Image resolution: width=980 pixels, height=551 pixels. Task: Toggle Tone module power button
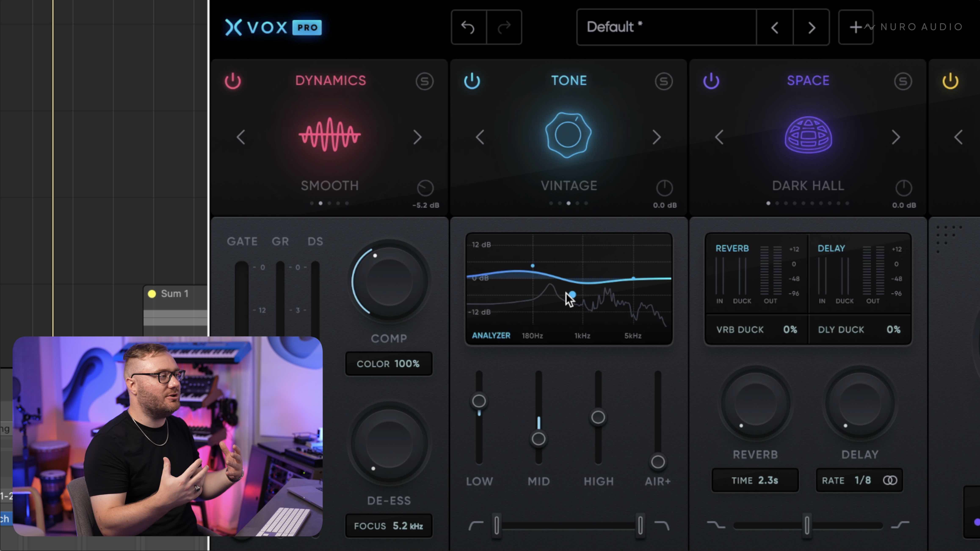pos(472,81)
